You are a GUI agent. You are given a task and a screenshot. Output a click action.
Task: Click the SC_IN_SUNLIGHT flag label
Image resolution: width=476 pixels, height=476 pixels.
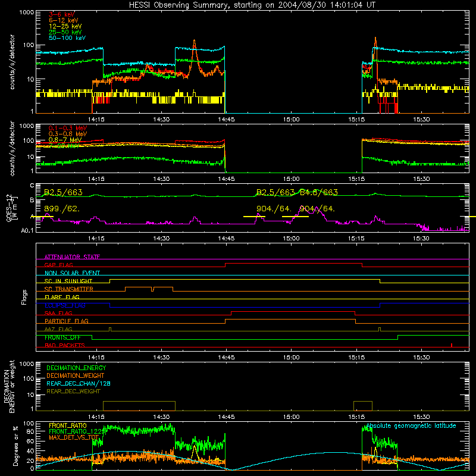68,281
